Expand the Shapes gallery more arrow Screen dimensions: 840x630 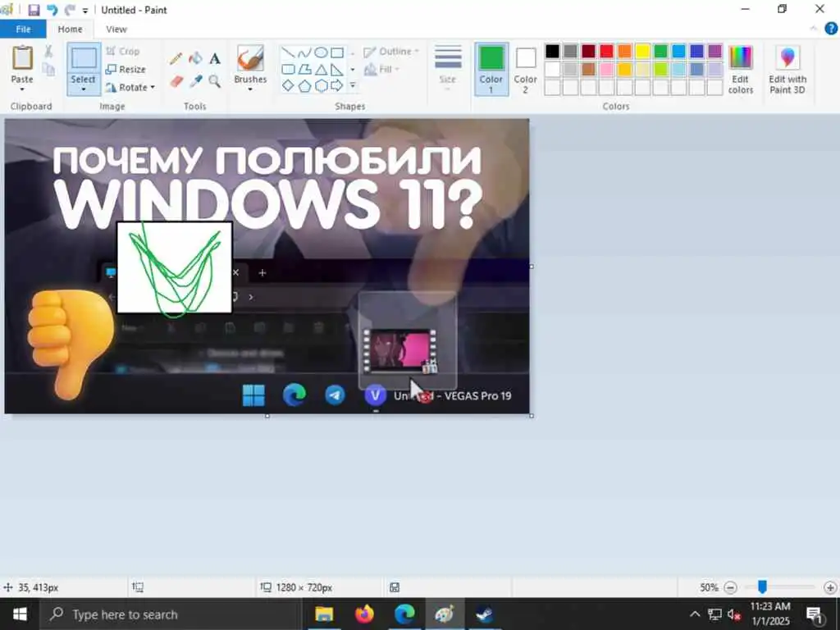[x=353, y=85]
